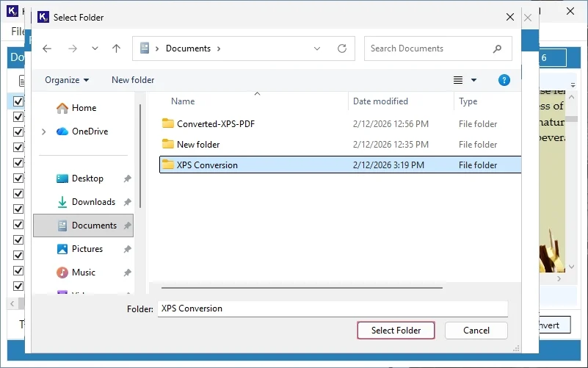Refresh the Documents folder view
The height and width of the screenshot is (368, 588).
pos(341,48)
